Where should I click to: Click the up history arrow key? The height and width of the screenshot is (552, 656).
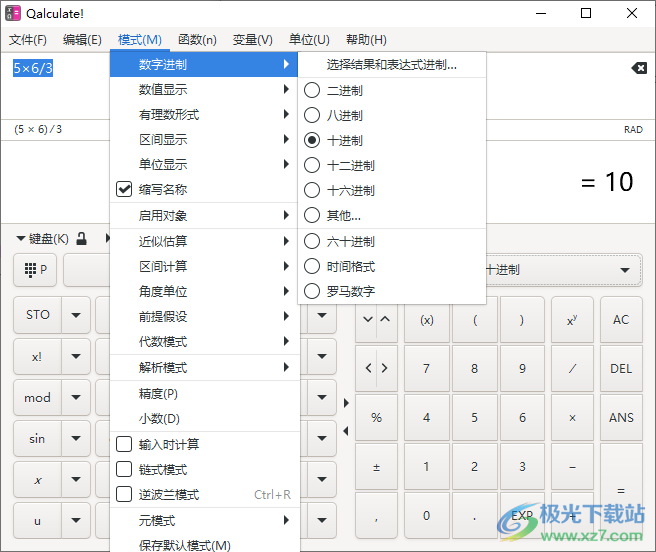click(x=386, y=319)
